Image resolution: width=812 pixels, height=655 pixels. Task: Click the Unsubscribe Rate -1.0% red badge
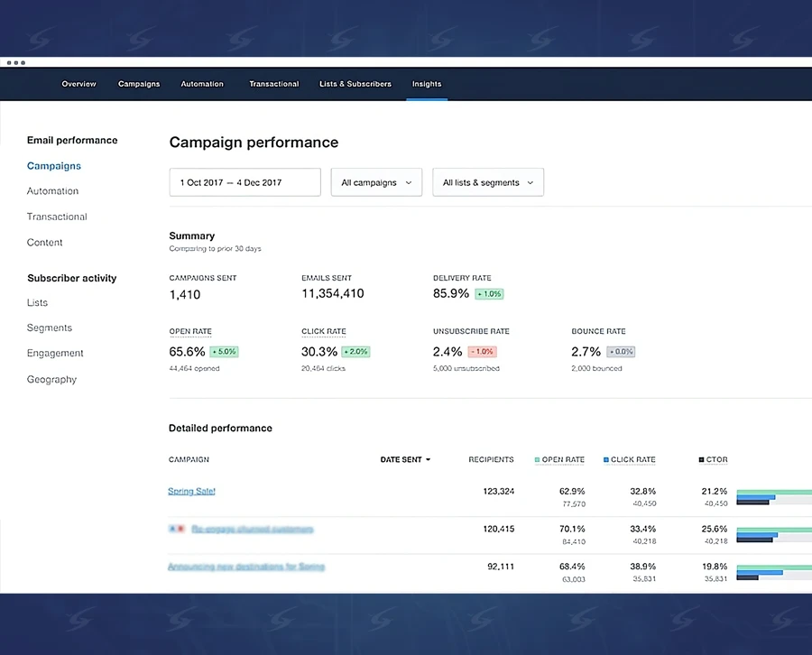coord(483,352)
